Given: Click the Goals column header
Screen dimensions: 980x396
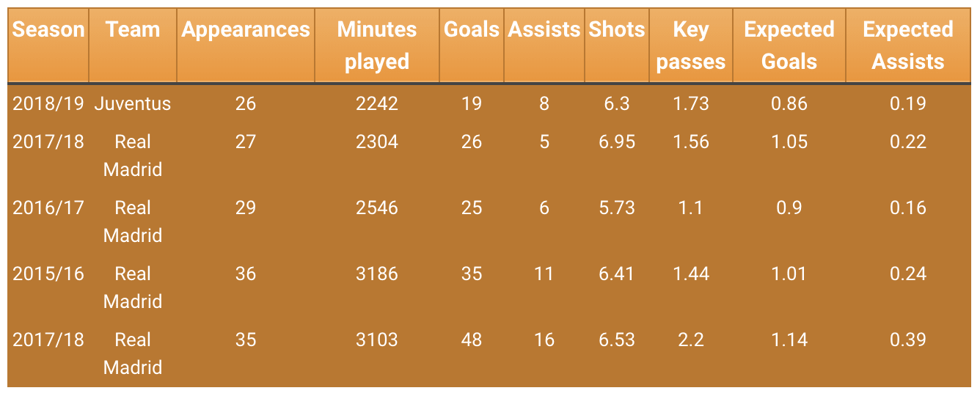Looking at the screenshot, I should coord(472,30).
